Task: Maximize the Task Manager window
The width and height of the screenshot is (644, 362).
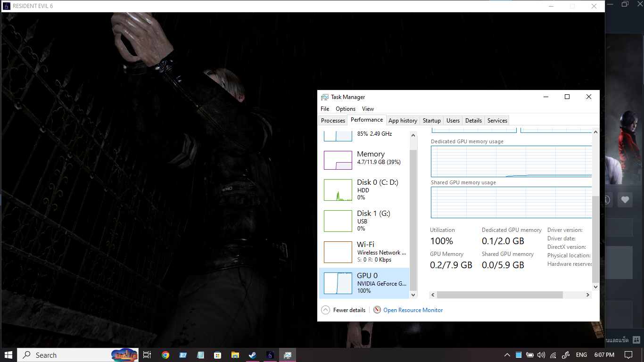Action: click(567, 97)
